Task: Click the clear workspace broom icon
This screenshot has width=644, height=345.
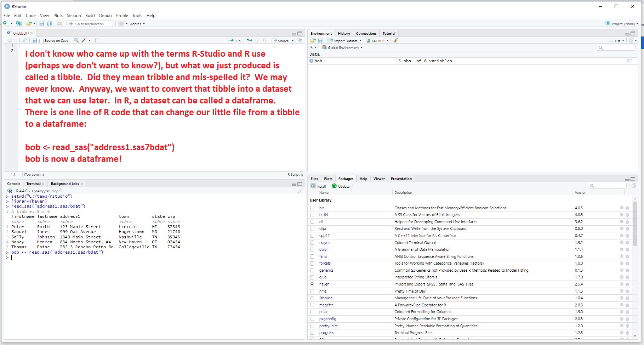Action: pyautogui.click(x=396, y=41)
